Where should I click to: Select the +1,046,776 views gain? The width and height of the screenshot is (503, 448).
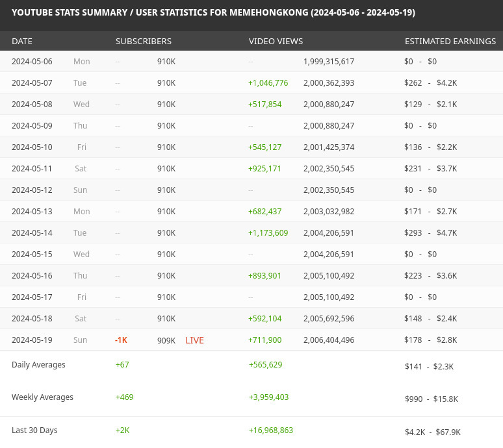click(x=268, y=83)
